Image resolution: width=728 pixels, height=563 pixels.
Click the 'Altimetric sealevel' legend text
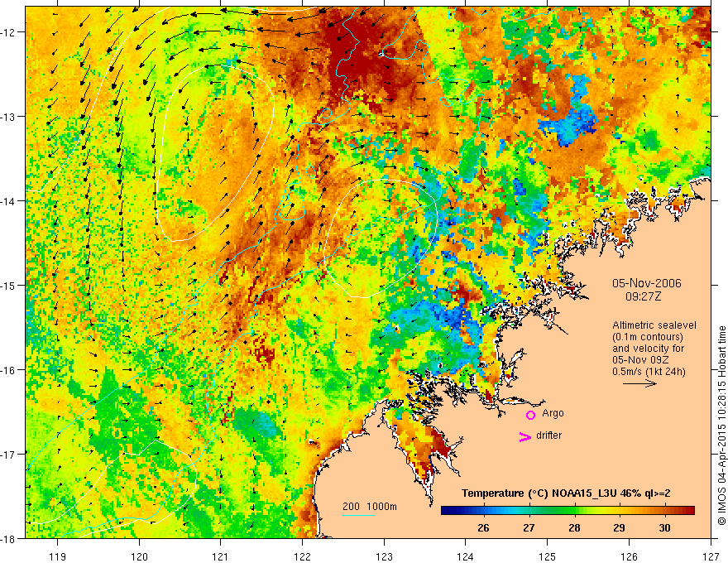[654, 325]
